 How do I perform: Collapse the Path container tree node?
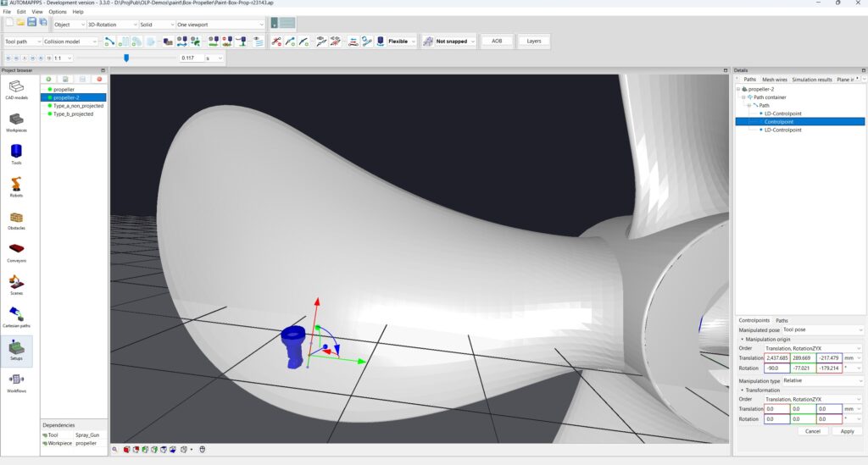tap(743, 97)
